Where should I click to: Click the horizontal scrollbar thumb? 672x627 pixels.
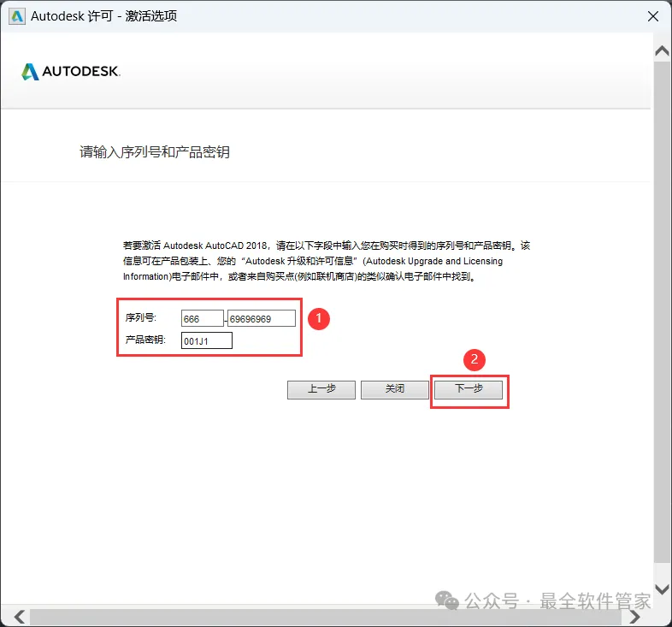pos(325,617)
